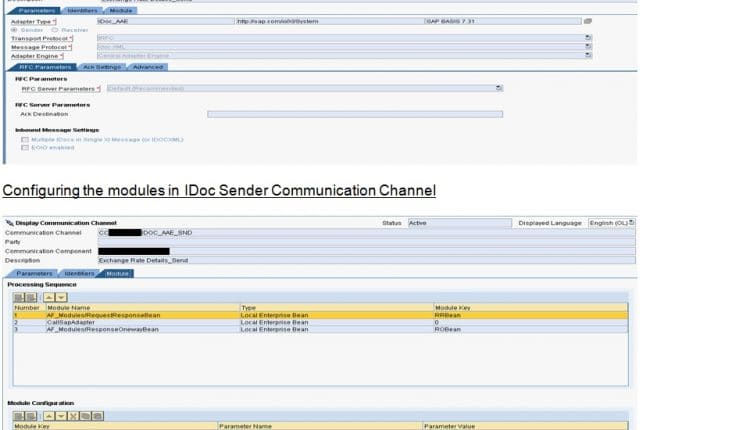Open the Adapter Engine dropdown
The width and height of the screenshot is (750, 430).
(588, 55)
